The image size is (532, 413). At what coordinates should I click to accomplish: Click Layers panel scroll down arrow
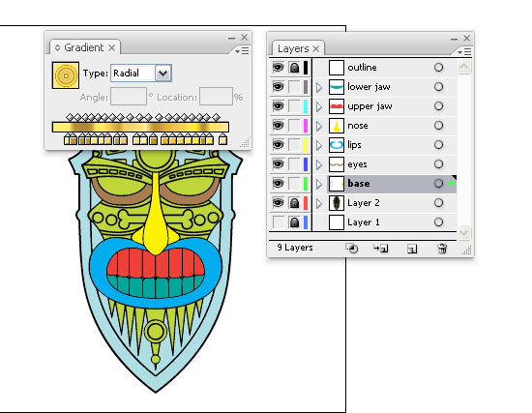click(463, 232)
